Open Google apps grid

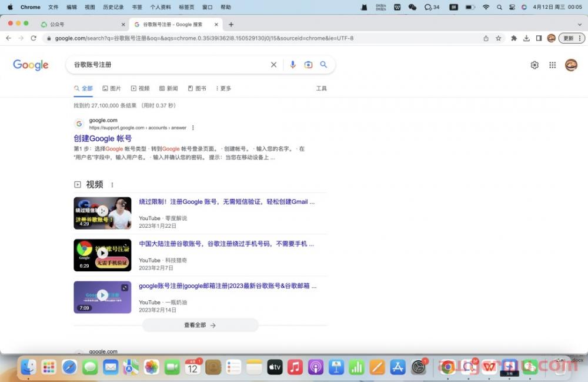point(552,65)
